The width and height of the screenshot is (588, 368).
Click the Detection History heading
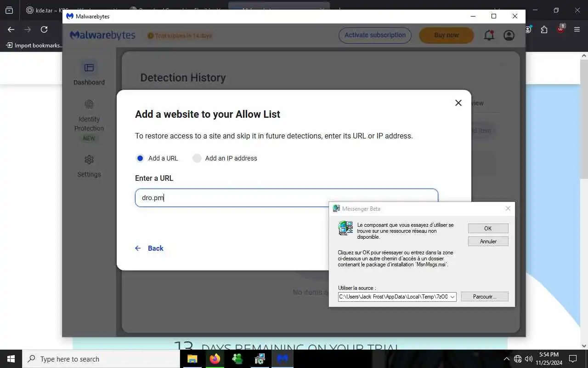183,78
